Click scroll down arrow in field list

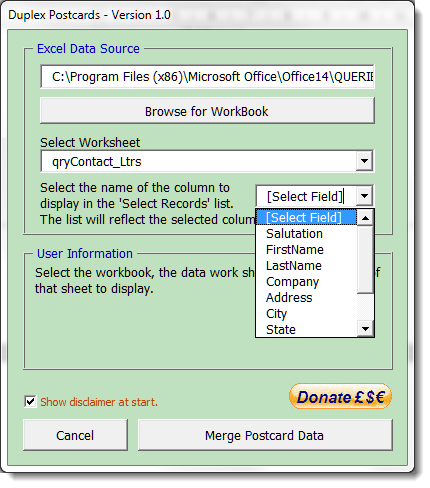pyautogui.click(x=365, y=329)
